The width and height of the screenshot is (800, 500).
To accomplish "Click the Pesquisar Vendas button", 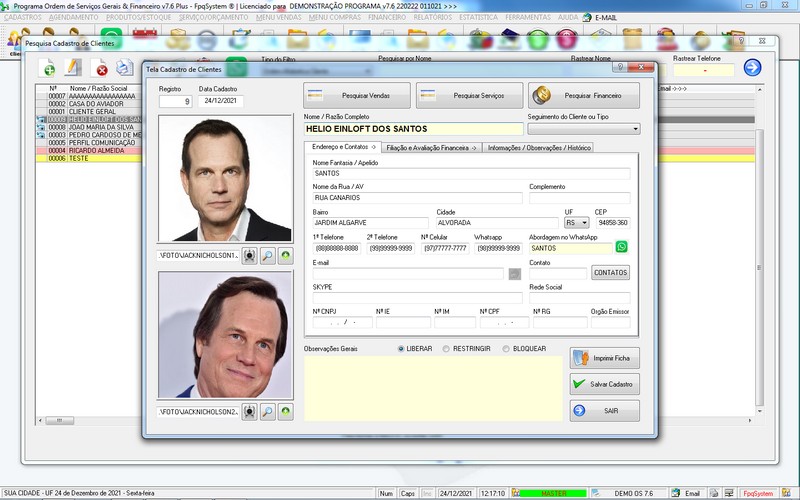I will [x=357, y=95].
